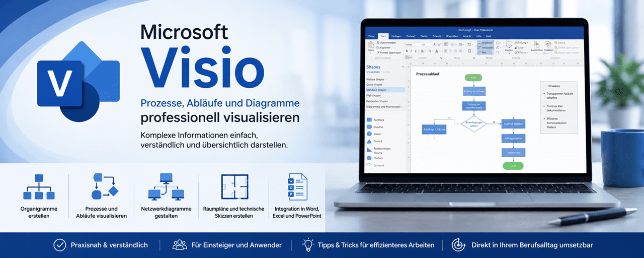644x258 pixels.
Task: Click the Paste icon in Zwischenablage group
Action: click(371, 44)
